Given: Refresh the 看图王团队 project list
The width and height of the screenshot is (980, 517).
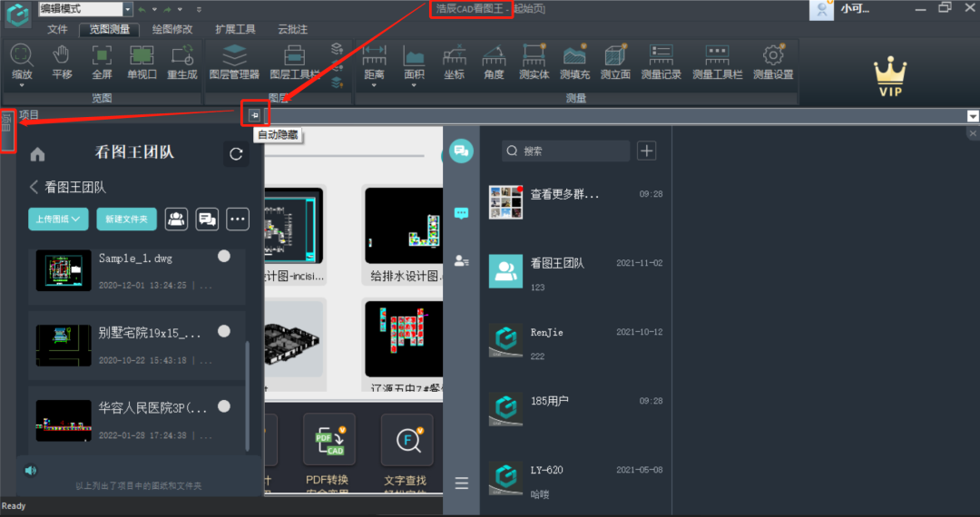Looking at the screenshot, I should tap(236, 153).
